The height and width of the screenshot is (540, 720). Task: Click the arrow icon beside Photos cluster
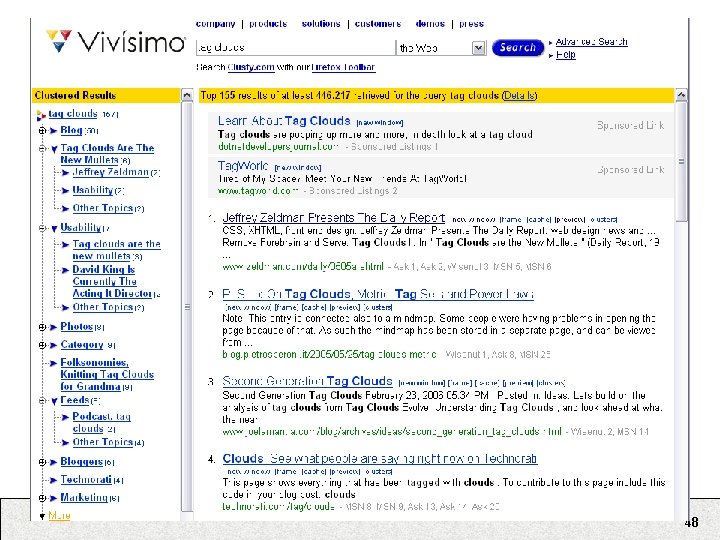click(53, 327)
